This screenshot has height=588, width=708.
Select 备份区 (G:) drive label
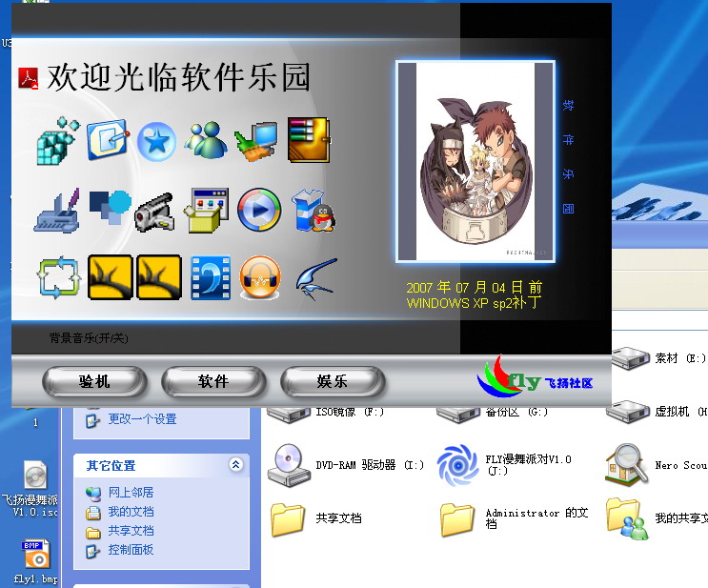(x=516, y=412)
